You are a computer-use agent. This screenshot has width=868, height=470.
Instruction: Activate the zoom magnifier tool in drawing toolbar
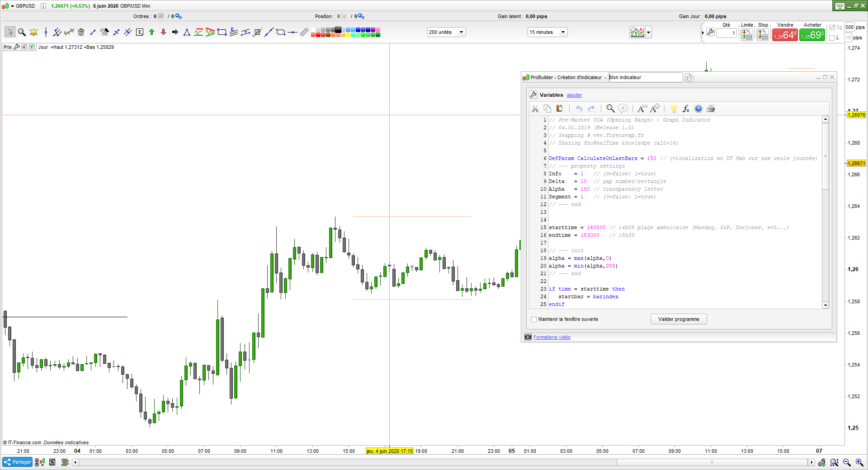22,32
